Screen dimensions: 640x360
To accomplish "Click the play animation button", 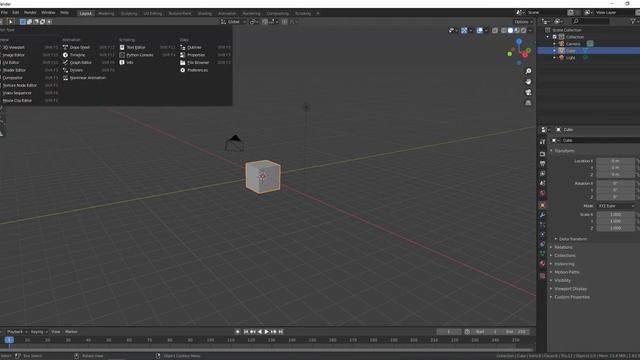I will click(267, 332).
